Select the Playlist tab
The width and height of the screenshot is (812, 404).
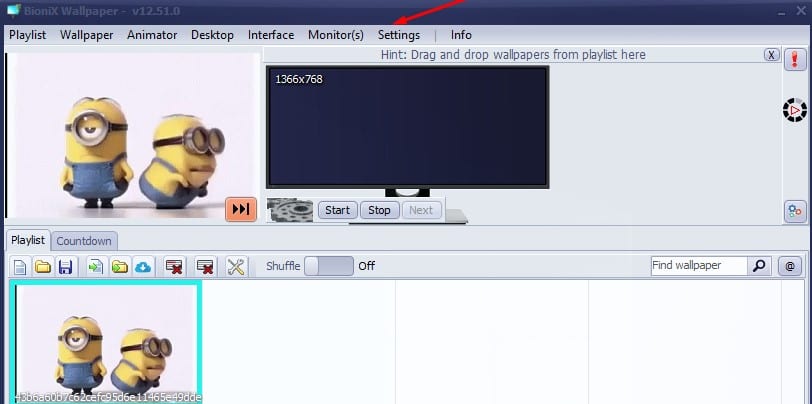28,240
